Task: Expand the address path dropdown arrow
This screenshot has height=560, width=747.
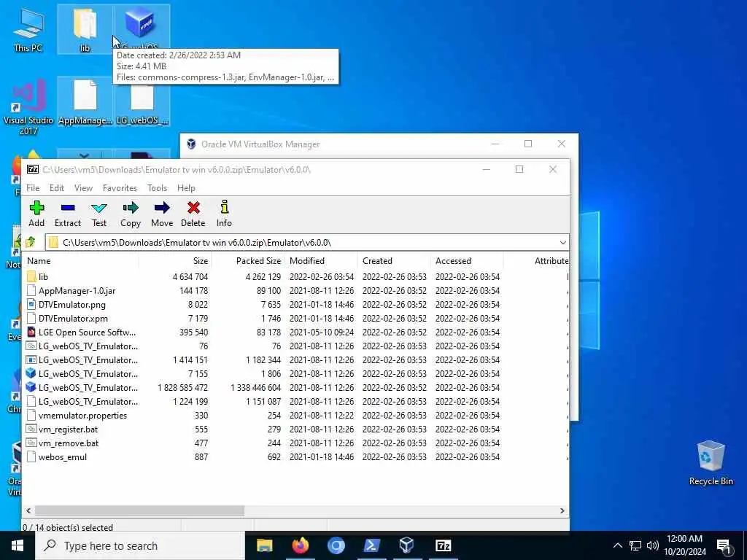Action: tap(562, 243)
